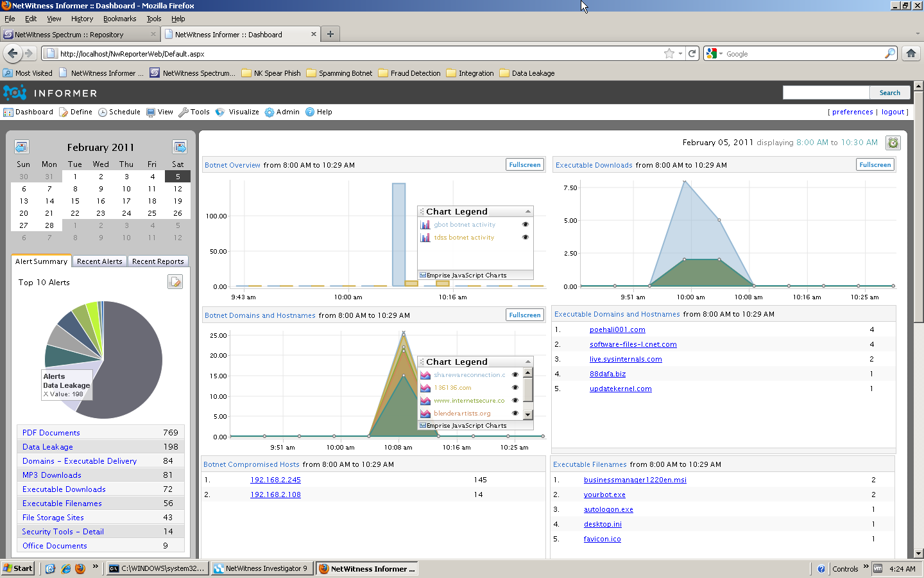Toggle visibility of blenderartists.org series
This screenshot has width=924, height=578.
click(x=515, y=413)
